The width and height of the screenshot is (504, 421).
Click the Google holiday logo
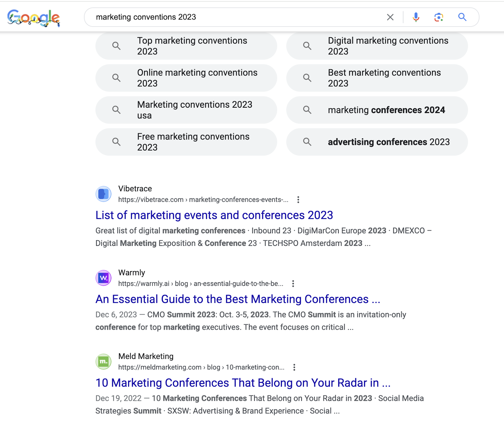(33, 18)
